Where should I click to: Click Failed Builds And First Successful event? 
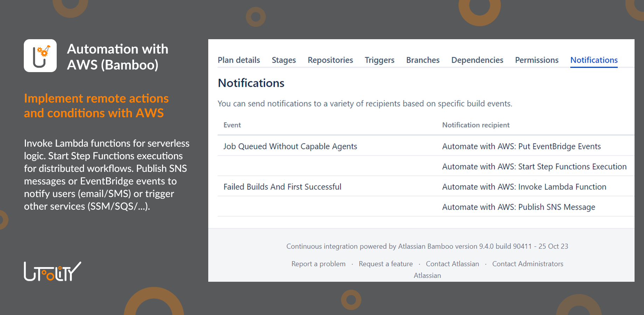(282, 187)
